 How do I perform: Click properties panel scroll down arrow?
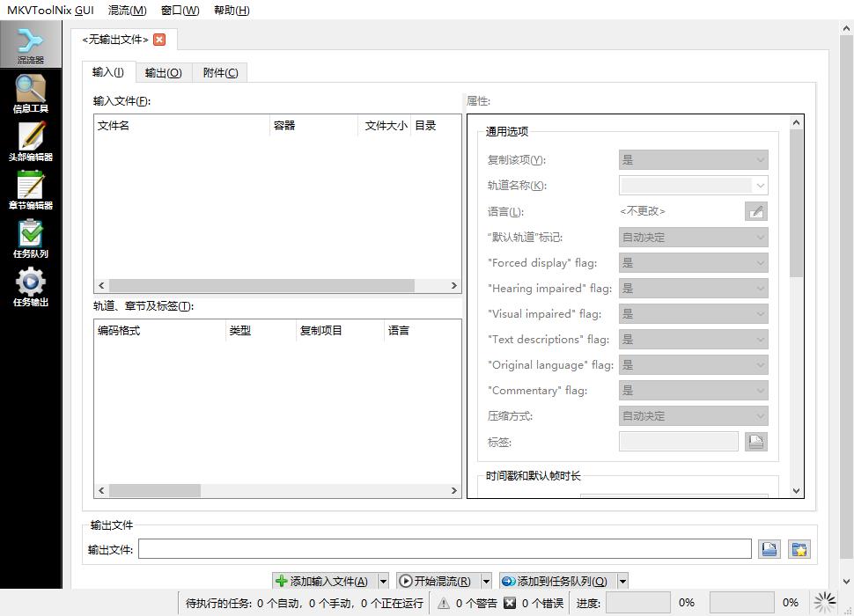[x=796, y=491]
